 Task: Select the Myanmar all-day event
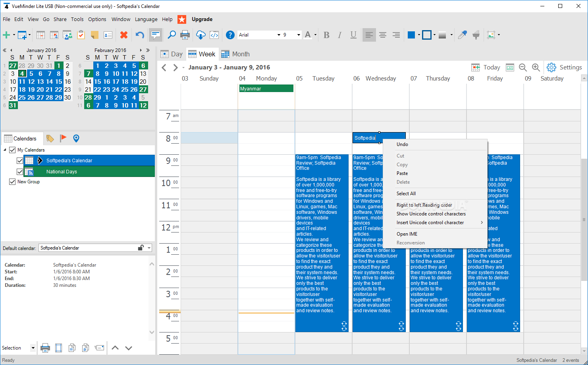266,89
